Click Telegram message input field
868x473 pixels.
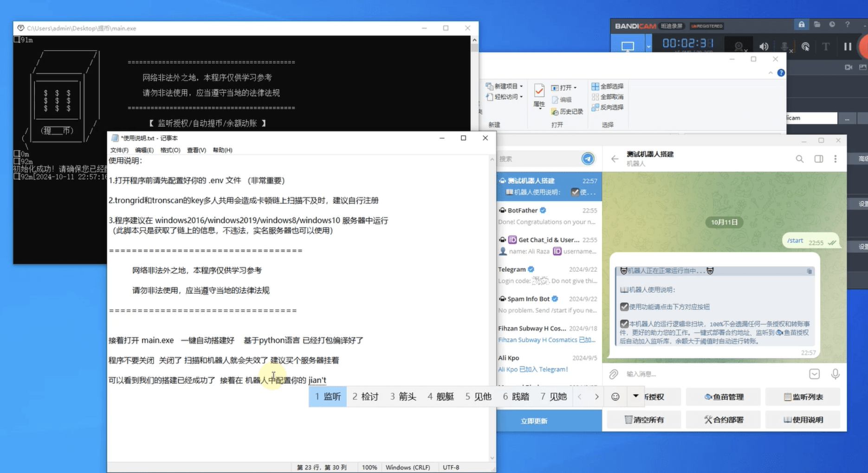[x=715, y=374]
